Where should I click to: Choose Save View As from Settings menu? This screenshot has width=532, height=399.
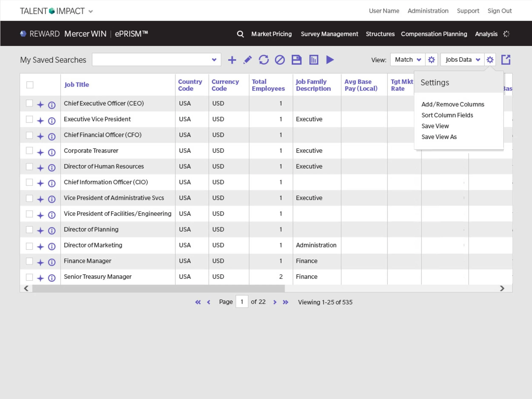pos(439,137)
